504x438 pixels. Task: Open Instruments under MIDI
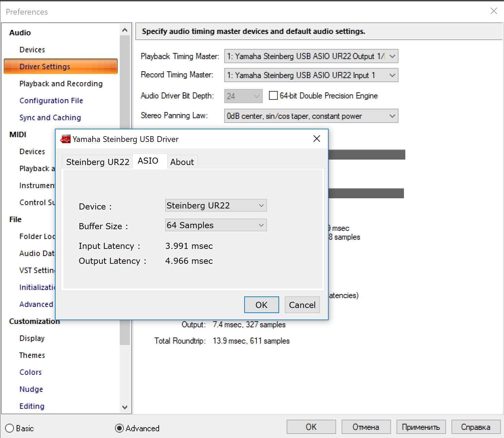coord(37,185)
